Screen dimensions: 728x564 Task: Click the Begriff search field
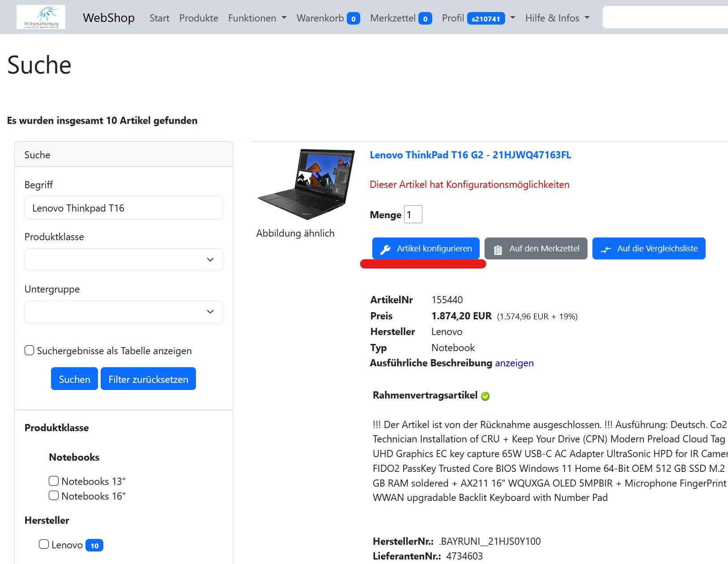(x=123, y=208)
